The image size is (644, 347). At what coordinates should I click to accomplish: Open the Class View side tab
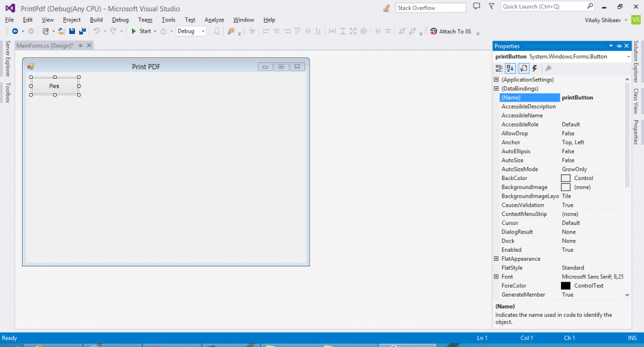pyautogui.click(x=636, y=101)
